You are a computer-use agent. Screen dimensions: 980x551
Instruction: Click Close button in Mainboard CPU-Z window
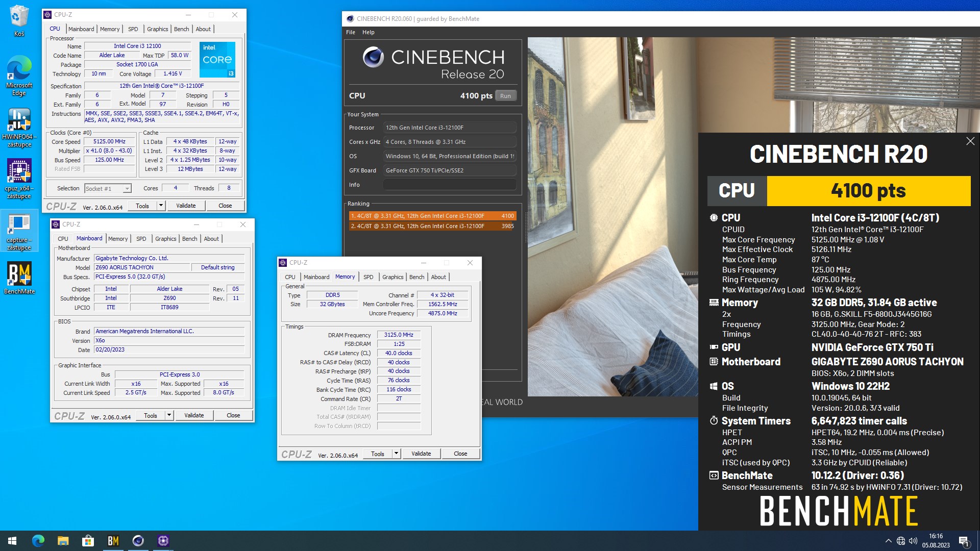[233, 415]
